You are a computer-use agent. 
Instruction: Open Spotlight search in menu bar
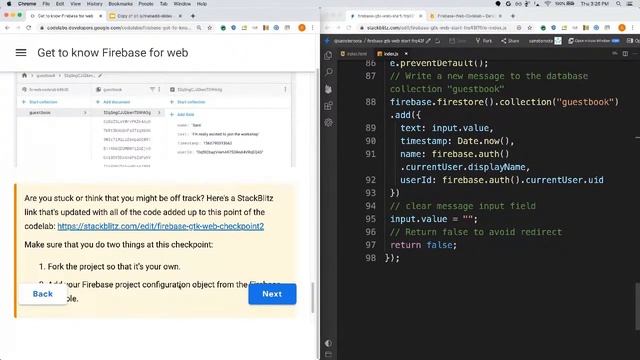(x=619, y=4)
